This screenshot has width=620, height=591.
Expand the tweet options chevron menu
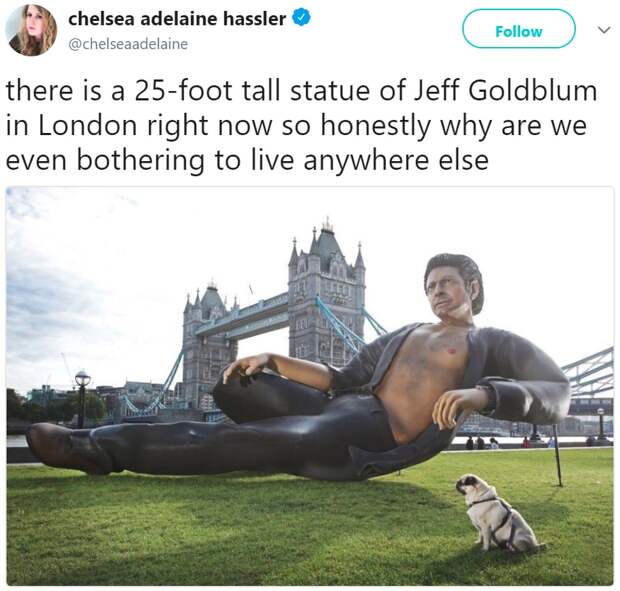(603, 30)
